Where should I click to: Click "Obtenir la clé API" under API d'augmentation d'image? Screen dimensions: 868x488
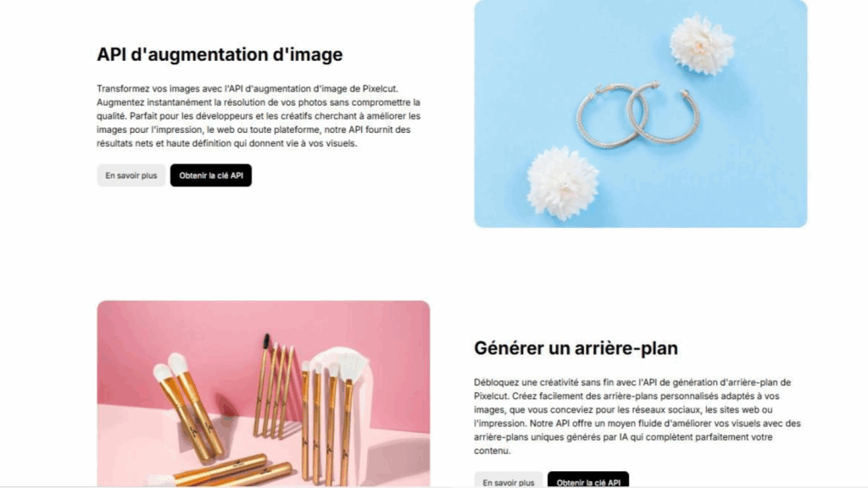point(211,175)
